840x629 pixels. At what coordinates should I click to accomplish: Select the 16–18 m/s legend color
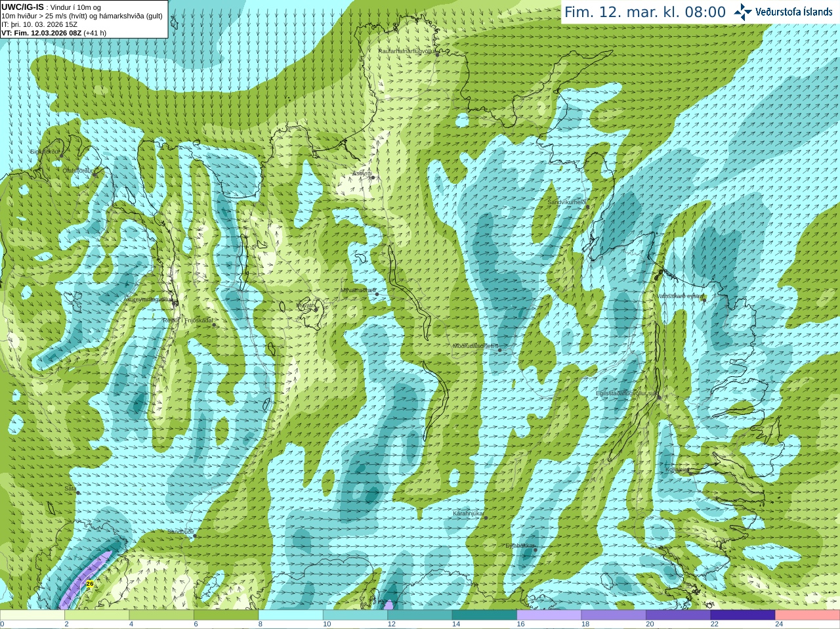pyautogui.click(x=549, y=615)
